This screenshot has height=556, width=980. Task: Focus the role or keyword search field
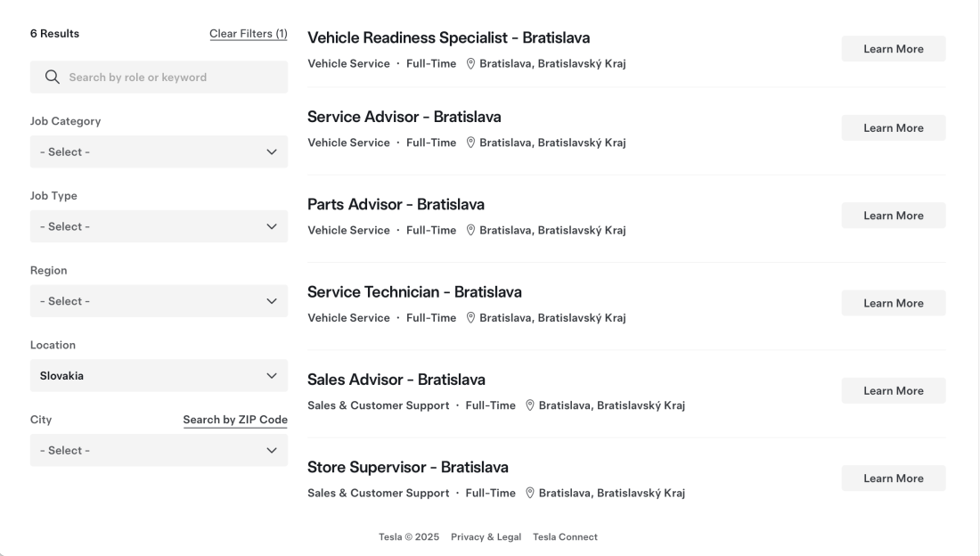click(159, 77)
